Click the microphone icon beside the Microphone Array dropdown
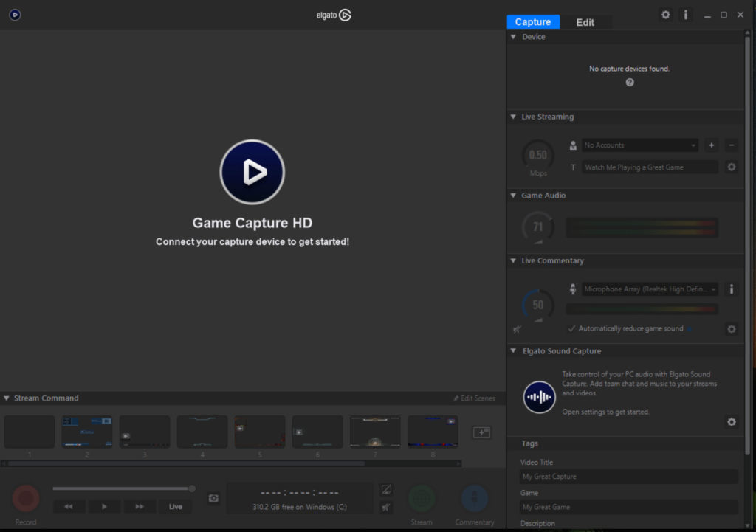Screen dimensions: 756x532 click(573, 289)
